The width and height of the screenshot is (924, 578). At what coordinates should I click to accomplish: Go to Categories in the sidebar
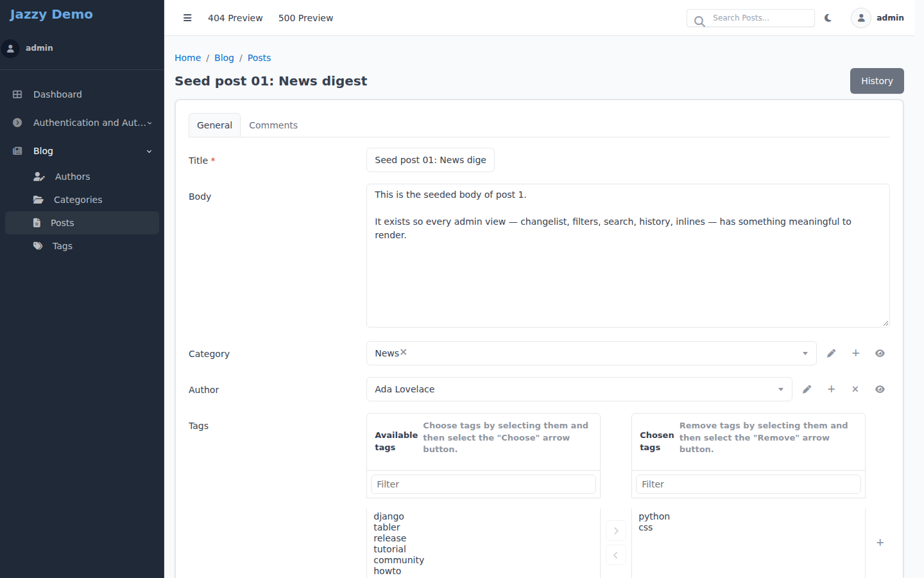(x=82, y=200)
